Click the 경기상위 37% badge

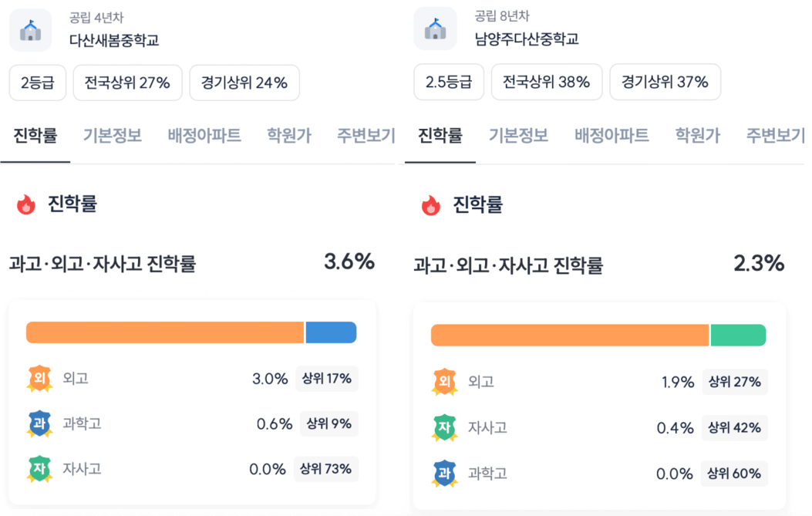click(x=665, y=82)
